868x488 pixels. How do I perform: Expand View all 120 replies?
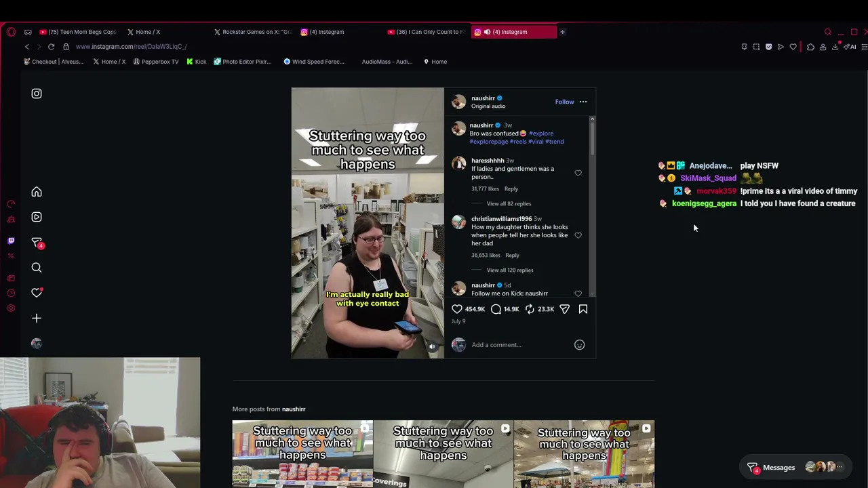pos(510,270)
